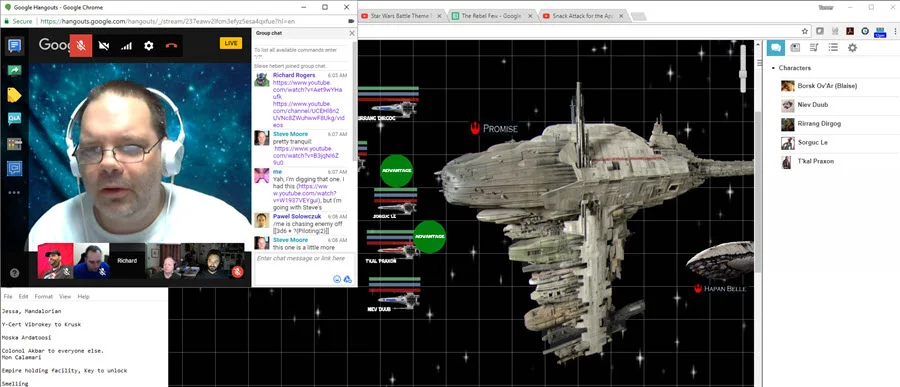
Task: Select the Niev Duub X-wing token
Action: pyautogui.click(x=398, y=300)
